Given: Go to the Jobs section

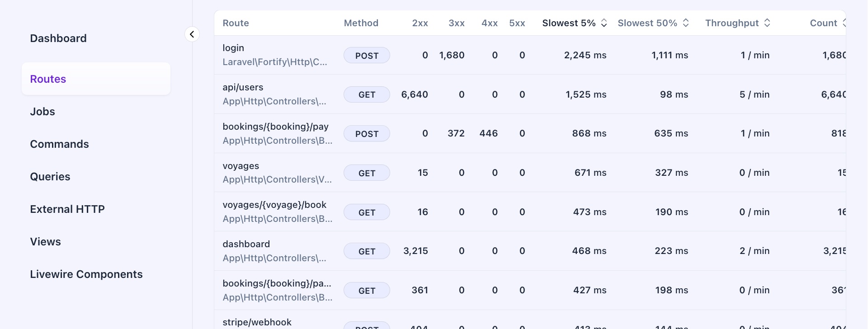Looking at the screenshot, I should (x=42, y=112).
